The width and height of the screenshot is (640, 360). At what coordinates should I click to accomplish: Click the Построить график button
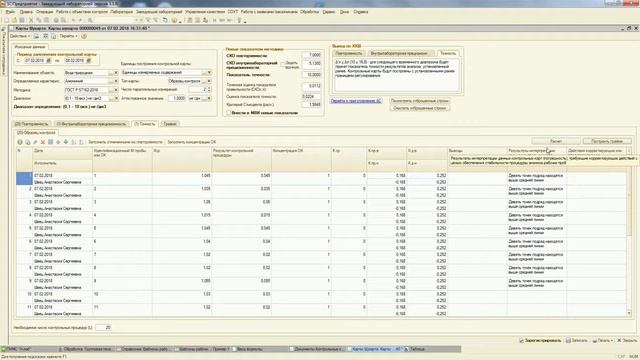pyautogui.click(x=607, y=141)
